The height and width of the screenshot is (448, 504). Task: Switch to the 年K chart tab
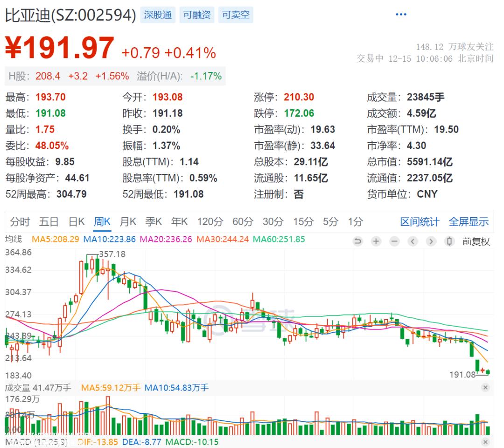click(179, 221)
